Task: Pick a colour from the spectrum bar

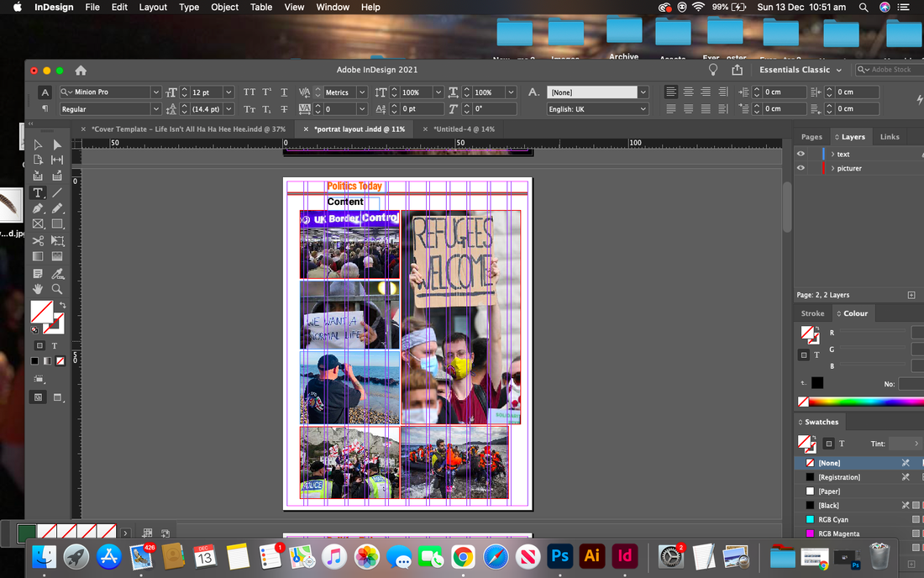Action: pos(866,402)
